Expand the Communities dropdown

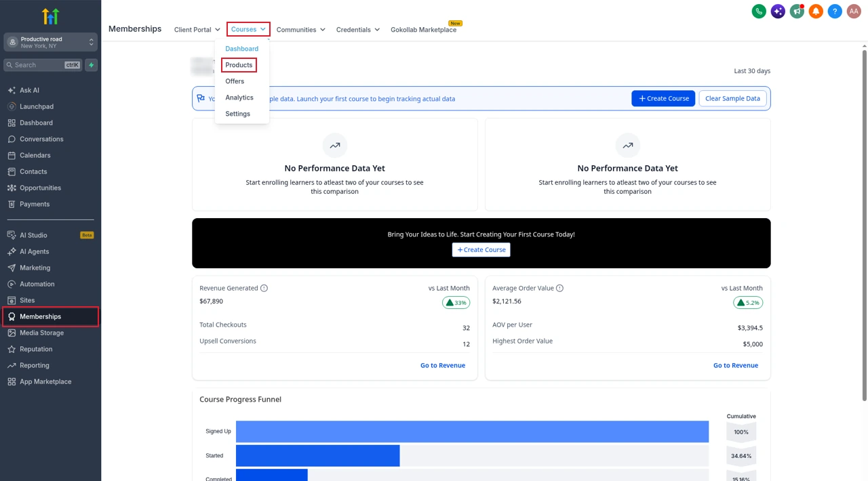[x=301, y=30]
